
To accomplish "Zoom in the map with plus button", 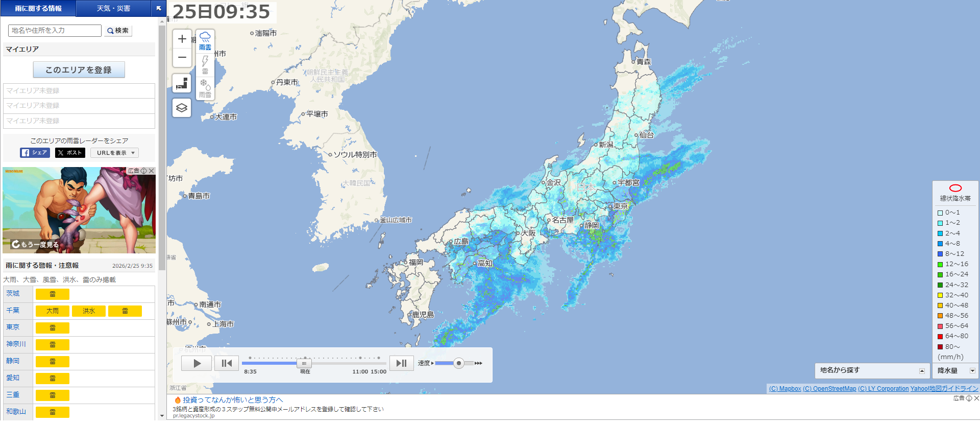I will (182, 39).
